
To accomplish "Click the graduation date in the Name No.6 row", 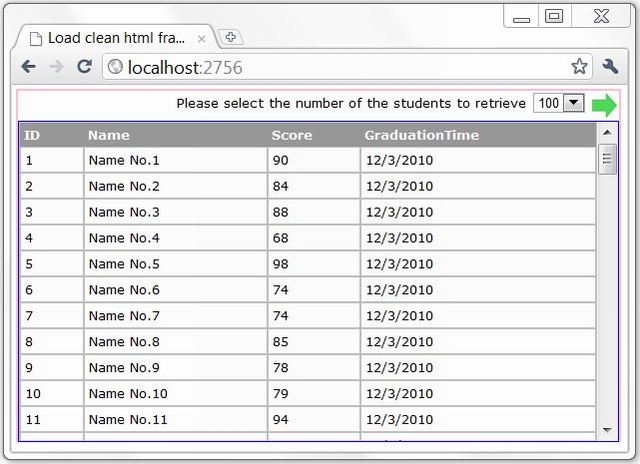I will tap(478, 290).
